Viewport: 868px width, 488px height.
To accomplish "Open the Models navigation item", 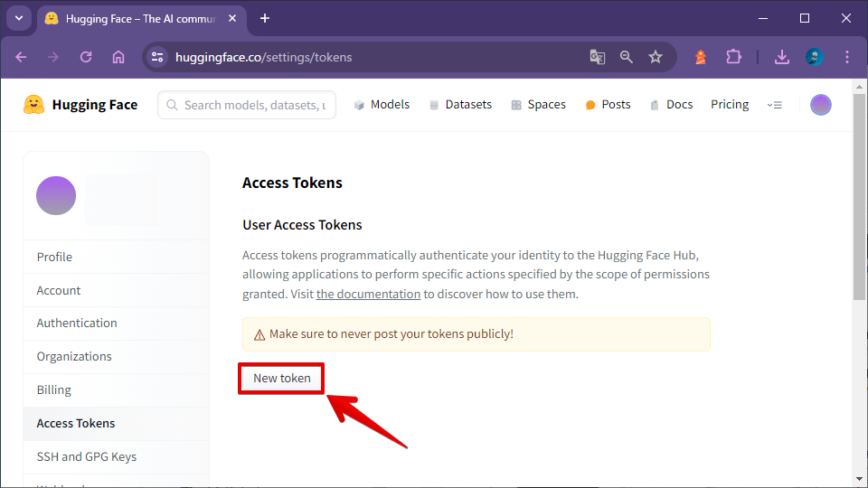I will point(382,105).
